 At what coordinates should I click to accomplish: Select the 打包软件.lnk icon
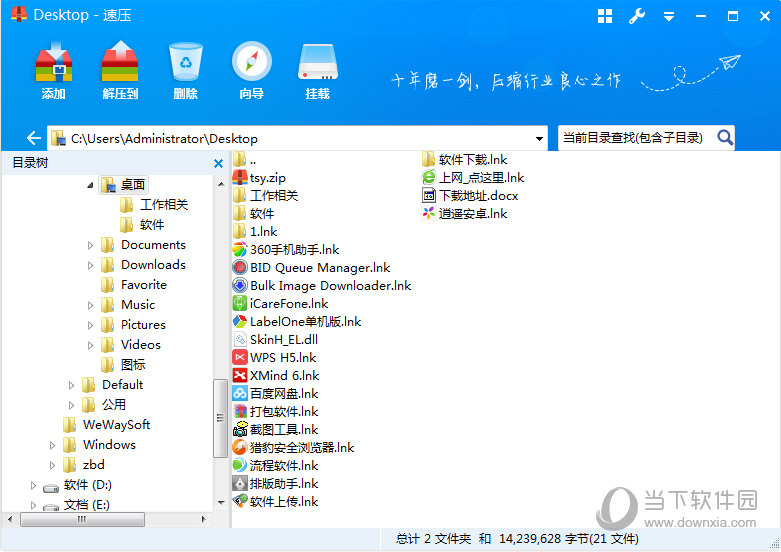(x=240, y=412)
